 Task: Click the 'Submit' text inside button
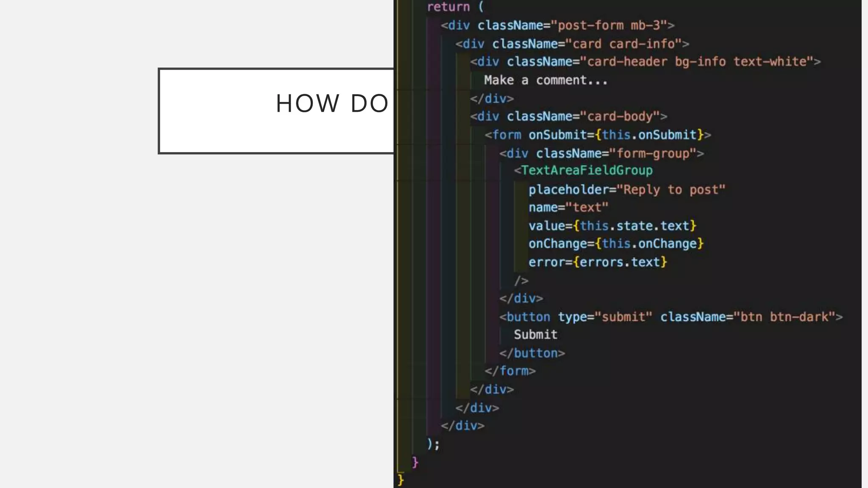[x=535, y=335]
